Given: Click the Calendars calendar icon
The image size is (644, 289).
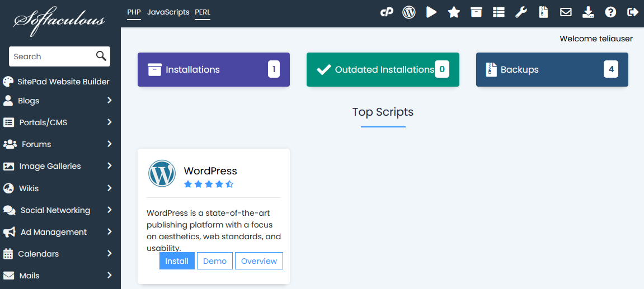Looking at the screenshot, I should [8, 254].
